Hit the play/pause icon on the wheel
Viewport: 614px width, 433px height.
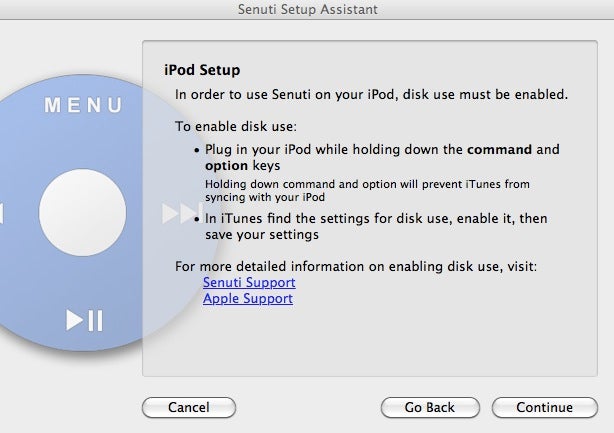point(84,320)
